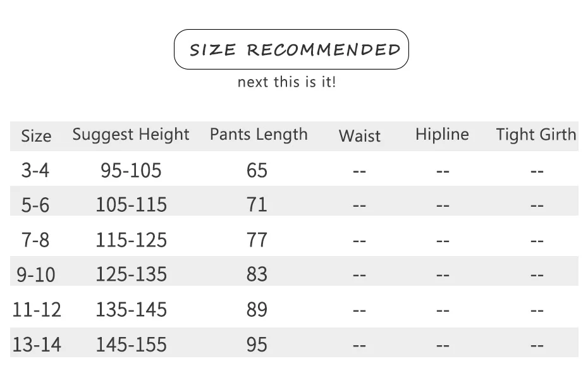
Task: Click the Tight Girth column header
Action: click(536, 135)
